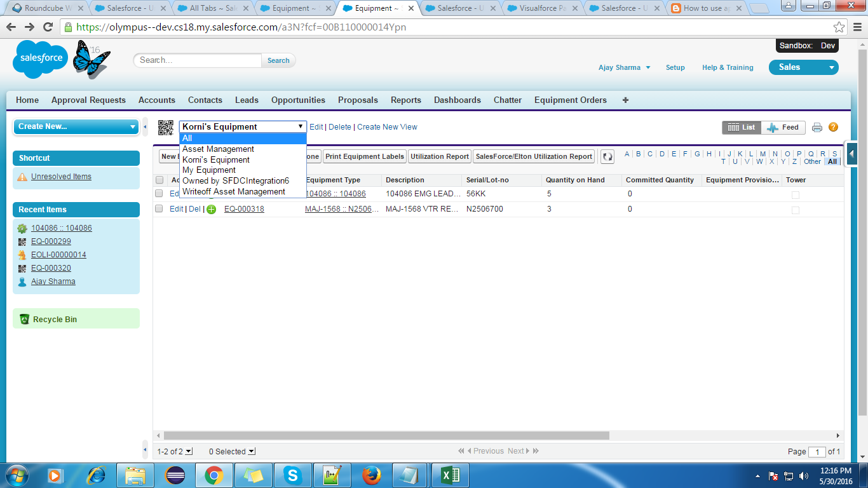
Task: Choose My Equipment in the view list
Action: 243,170
